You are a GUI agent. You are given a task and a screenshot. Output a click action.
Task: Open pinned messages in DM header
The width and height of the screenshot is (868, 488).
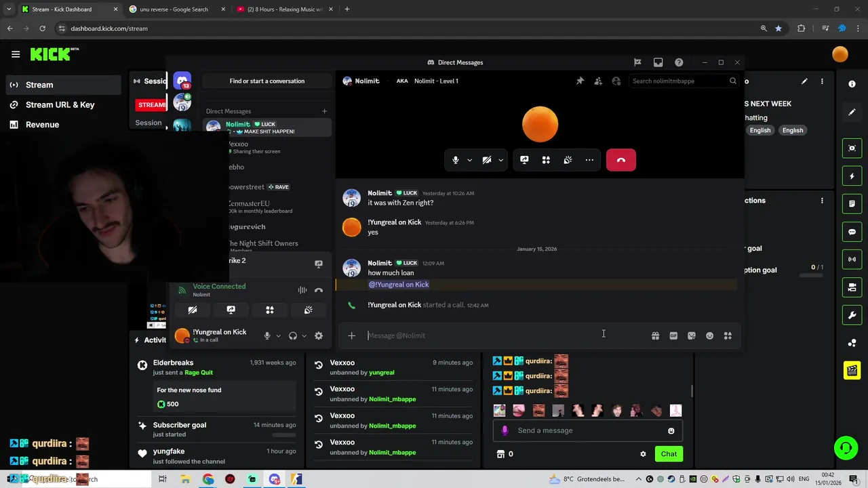[580, 81]
